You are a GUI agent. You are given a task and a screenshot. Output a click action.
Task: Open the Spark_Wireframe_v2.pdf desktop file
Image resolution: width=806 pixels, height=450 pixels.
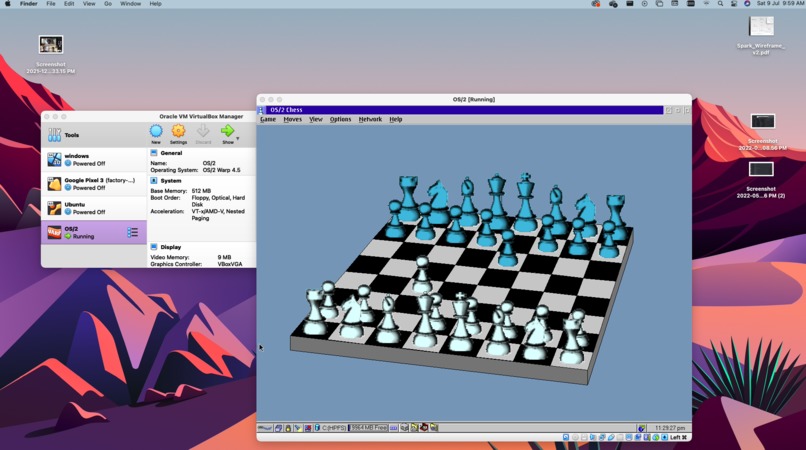(761, 35)
